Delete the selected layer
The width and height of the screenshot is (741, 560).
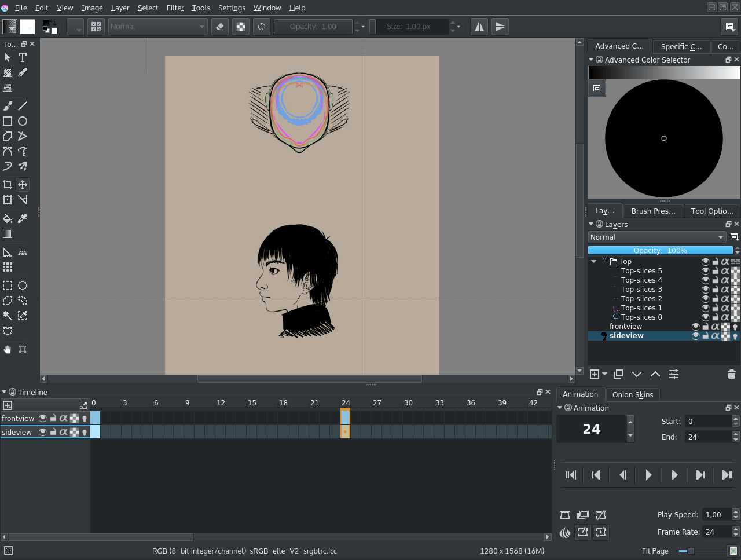[731, 374]
